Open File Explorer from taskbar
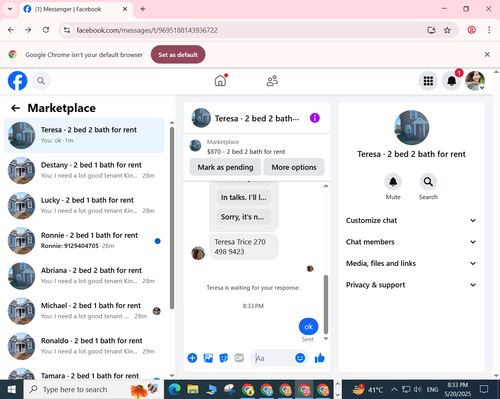The width and height of the screenshot is (500, 399). (x=193, y=389)
